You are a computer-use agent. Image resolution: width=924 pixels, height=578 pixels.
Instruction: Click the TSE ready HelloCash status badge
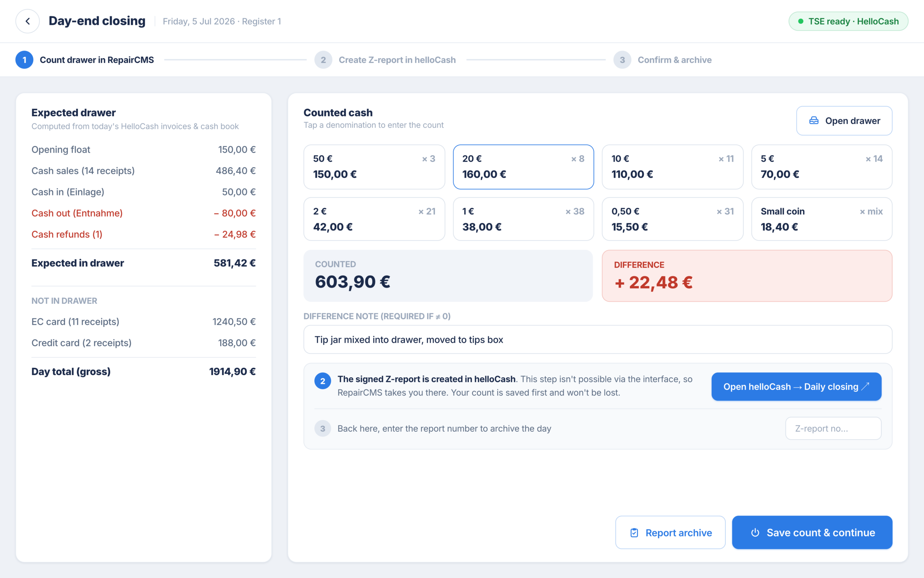[848, 21]
